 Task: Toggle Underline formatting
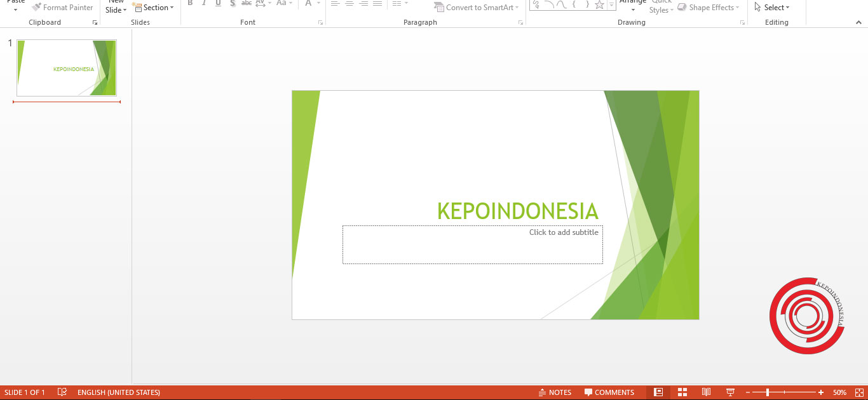coord(218,3)
